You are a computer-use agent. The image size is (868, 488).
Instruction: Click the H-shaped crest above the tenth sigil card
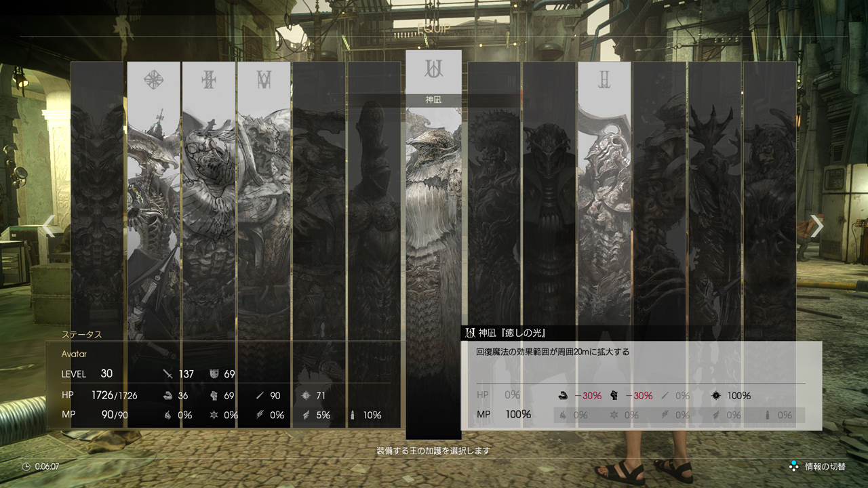(x=604, y=80)
